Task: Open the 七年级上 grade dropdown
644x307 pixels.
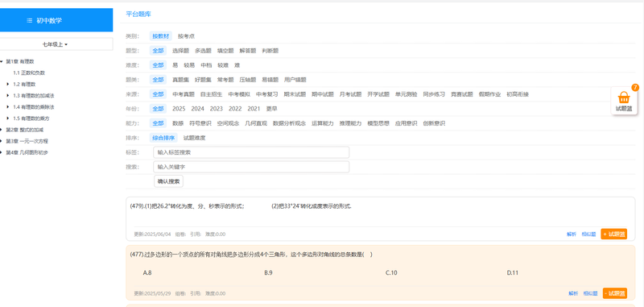Action: 55,44
